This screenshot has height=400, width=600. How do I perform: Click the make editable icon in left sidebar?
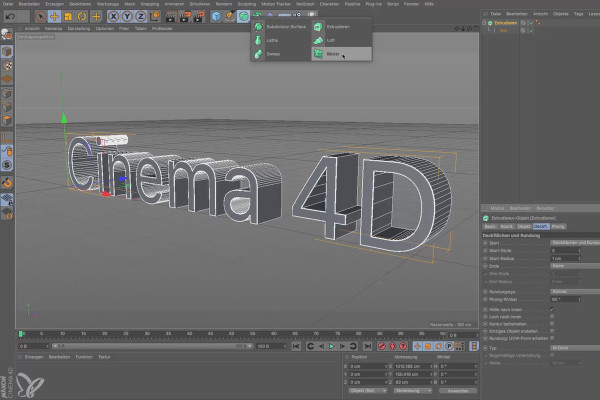[x=7, y=34]
